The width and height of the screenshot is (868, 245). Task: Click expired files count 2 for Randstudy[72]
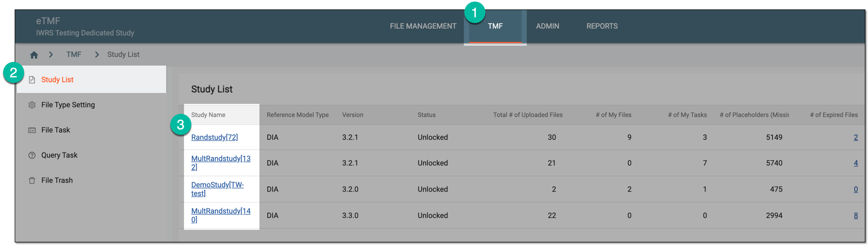click(x=856, y=137)
